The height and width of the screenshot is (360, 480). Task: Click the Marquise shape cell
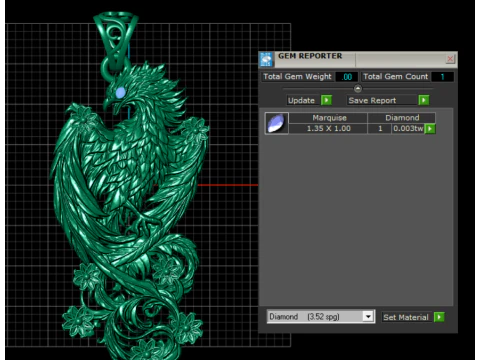click(x=329, y=118)
